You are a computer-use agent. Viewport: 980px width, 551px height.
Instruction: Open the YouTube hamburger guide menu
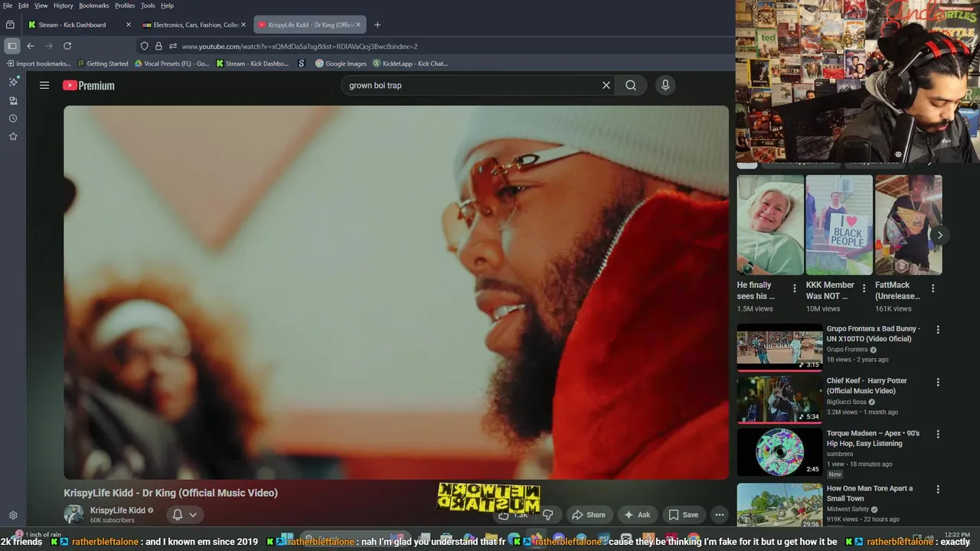pos(44,86)
